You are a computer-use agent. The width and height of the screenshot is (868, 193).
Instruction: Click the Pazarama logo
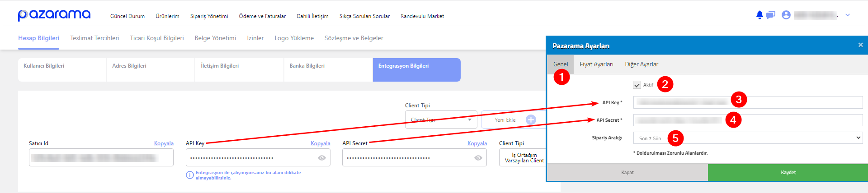[54, 15]
